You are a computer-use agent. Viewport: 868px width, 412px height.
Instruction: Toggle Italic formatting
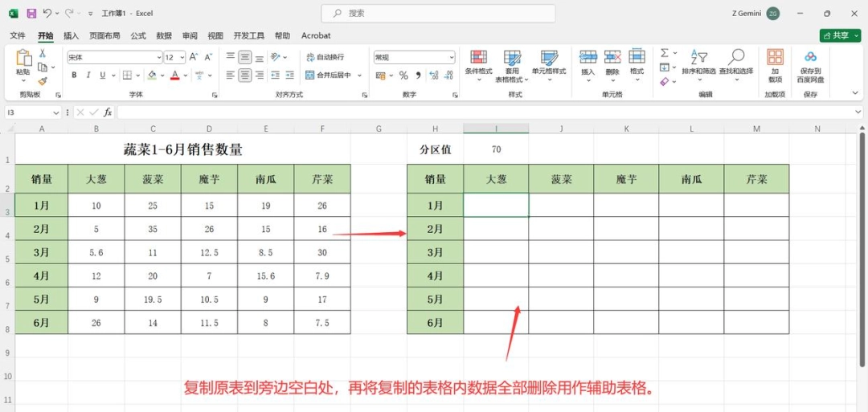88,75
